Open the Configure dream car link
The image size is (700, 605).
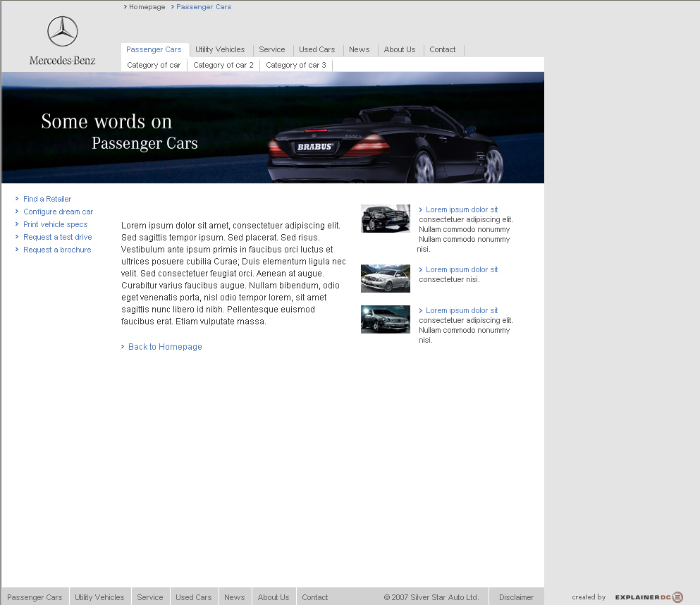pos(58,212)
